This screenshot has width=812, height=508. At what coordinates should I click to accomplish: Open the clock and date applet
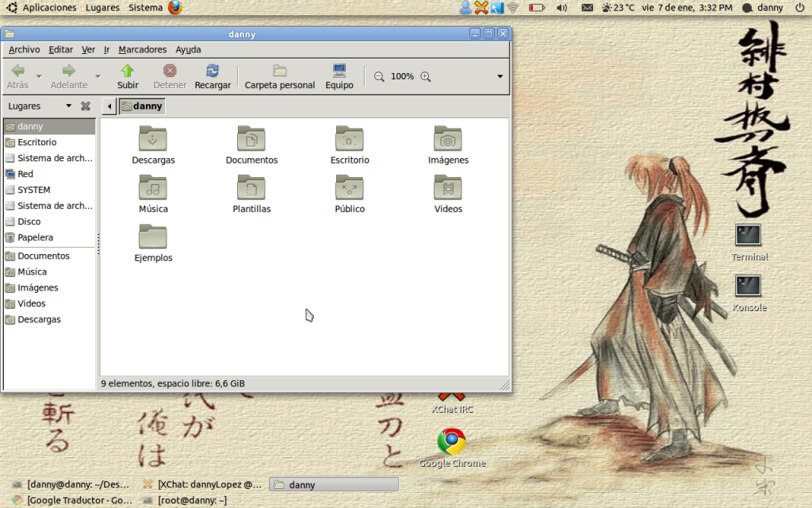(688, 8)
